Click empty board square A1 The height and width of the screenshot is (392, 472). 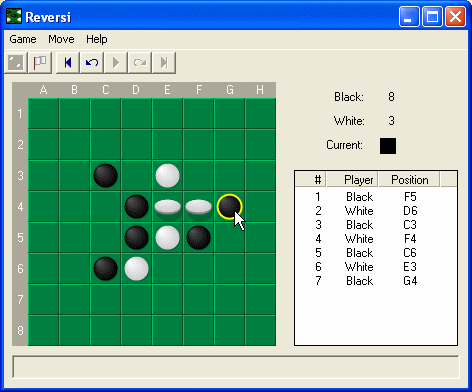click(x=43, y=113)
